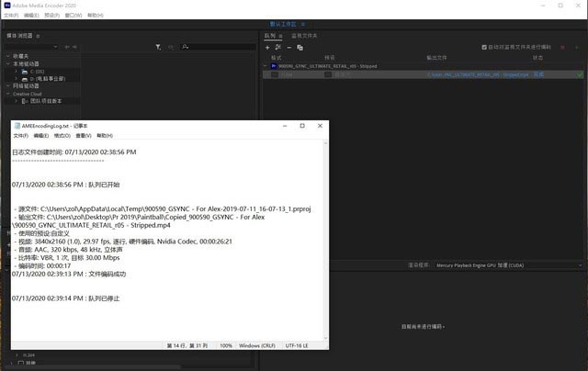The image size is (588, 371).
Task: Open the preset dropdown in the queue output row
Action: 328,75
